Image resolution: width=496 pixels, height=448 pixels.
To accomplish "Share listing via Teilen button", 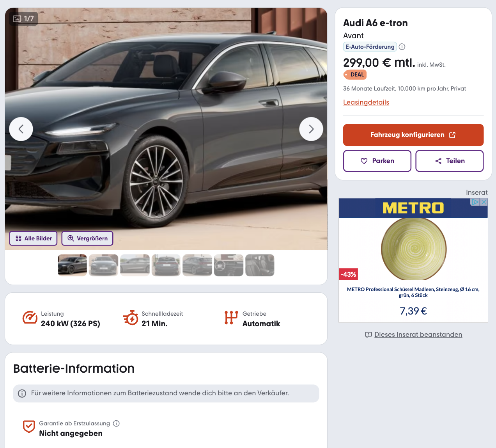I will coord(449,161).
